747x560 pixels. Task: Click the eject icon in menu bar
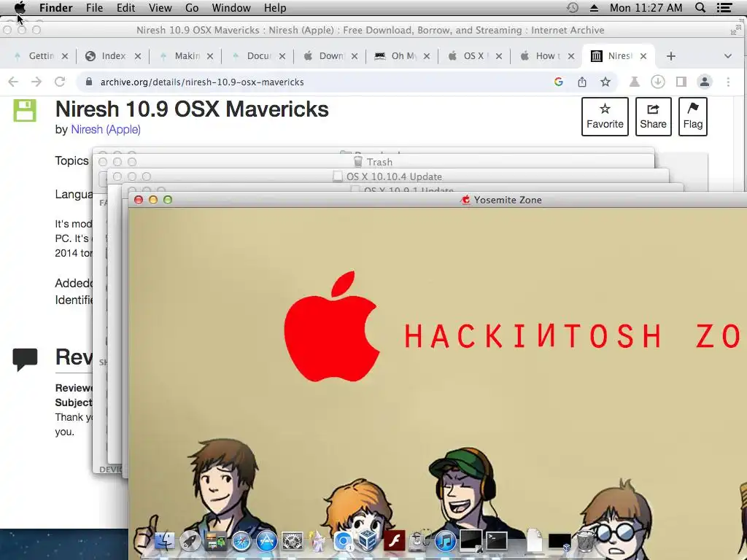click(594, 7)
